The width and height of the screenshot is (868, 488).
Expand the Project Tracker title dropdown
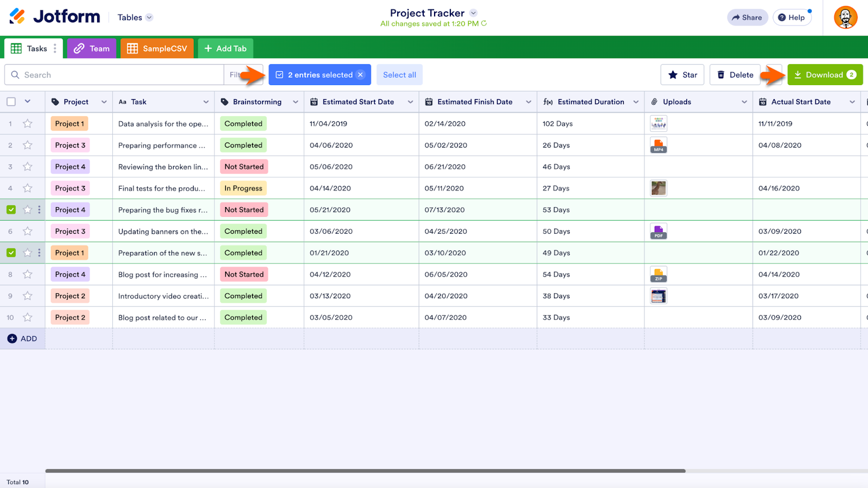point(473,13)
